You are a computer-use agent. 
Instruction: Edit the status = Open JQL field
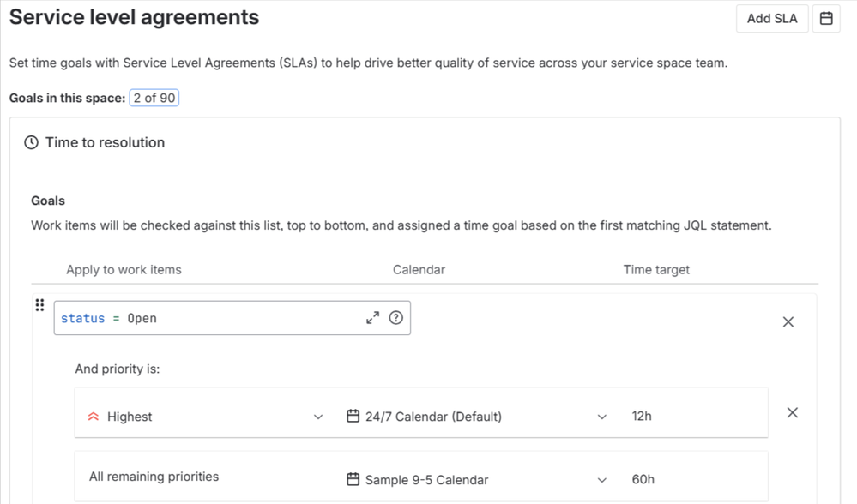click(x=206, y=318)
